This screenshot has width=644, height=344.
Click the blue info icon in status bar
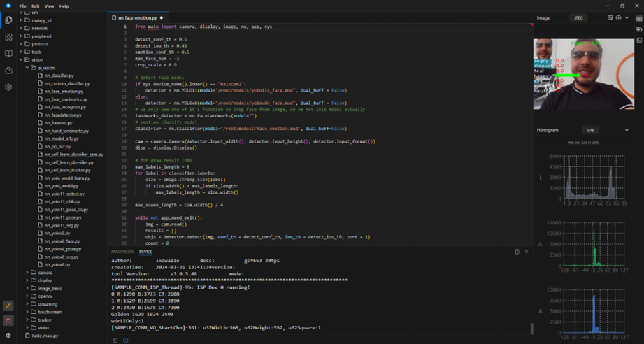(126, 341)
